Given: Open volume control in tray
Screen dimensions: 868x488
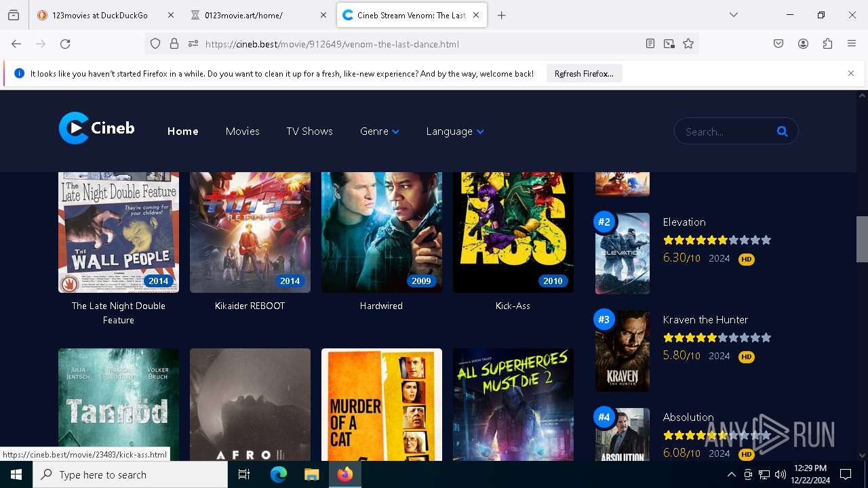Looking at the screenshot, I should 781,474.
